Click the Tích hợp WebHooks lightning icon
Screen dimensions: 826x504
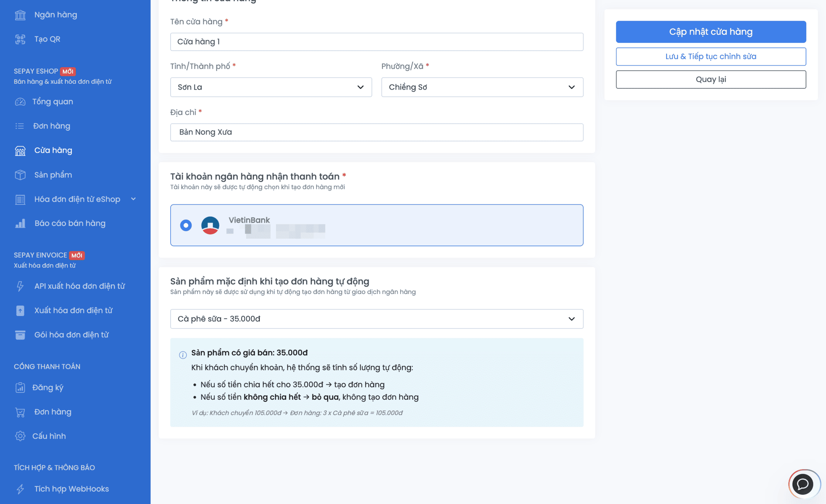coord(20,489)
